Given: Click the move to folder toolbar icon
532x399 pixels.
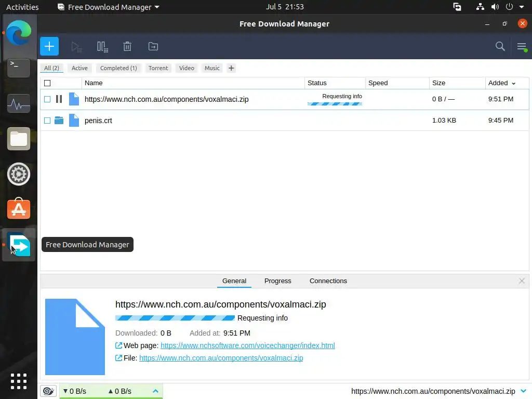Looking at the screenshot, I should click(153, 46).
